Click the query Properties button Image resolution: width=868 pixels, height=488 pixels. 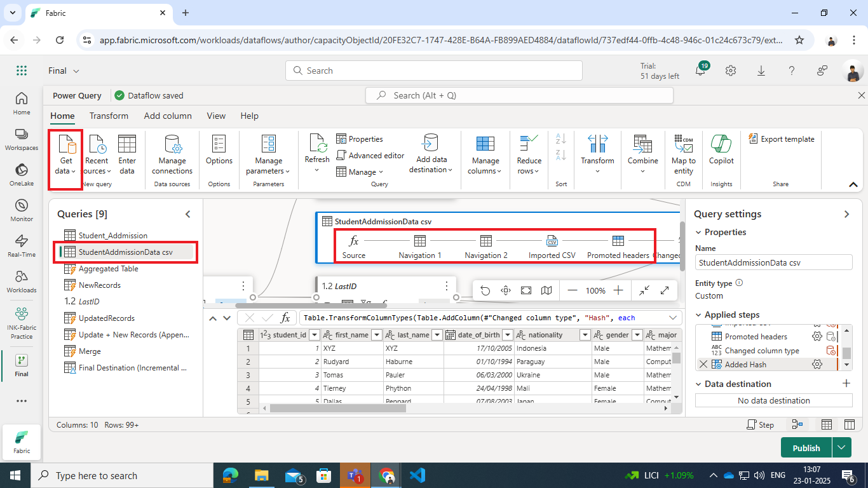click(x=360, y=139)
